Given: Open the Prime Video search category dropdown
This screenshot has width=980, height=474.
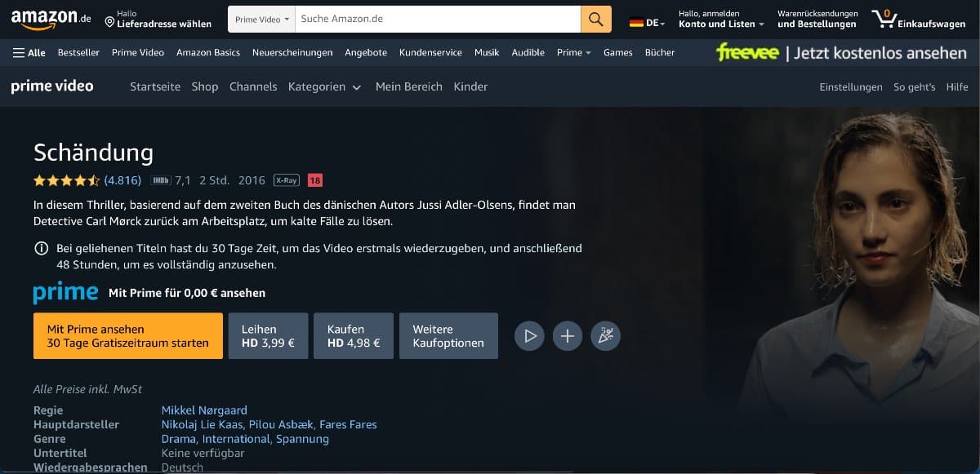Looking at the screenshot, I should (x=262, y=19).
